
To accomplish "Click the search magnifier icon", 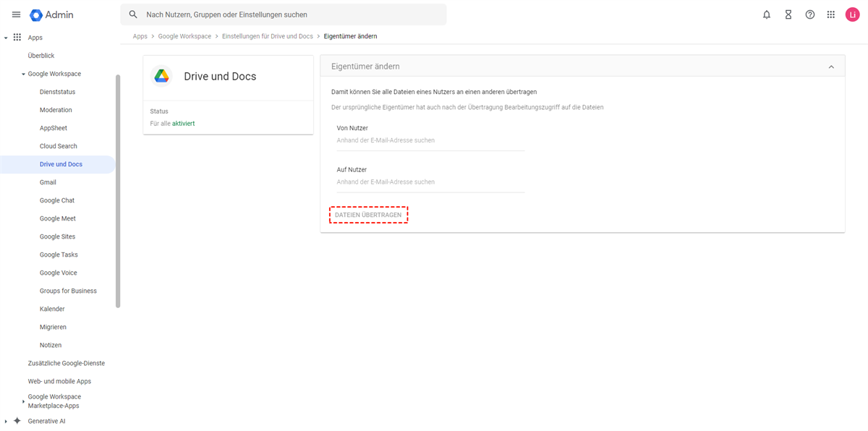I will pos(133,14).
